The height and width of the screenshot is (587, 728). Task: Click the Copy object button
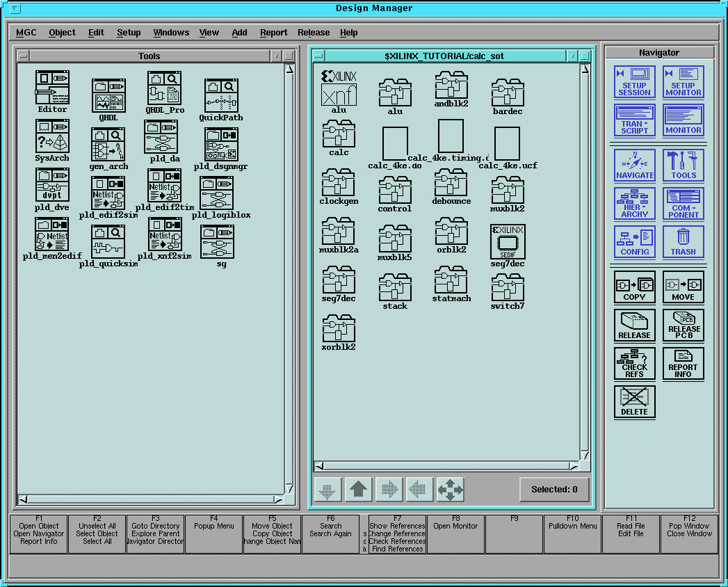(x=634, y=287)
